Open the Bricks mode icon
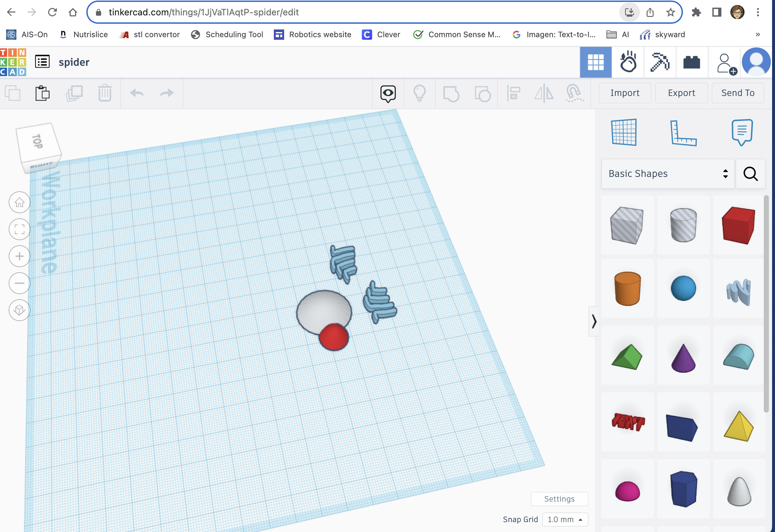Viewport: 775px width, 532px height. (691, 62)
